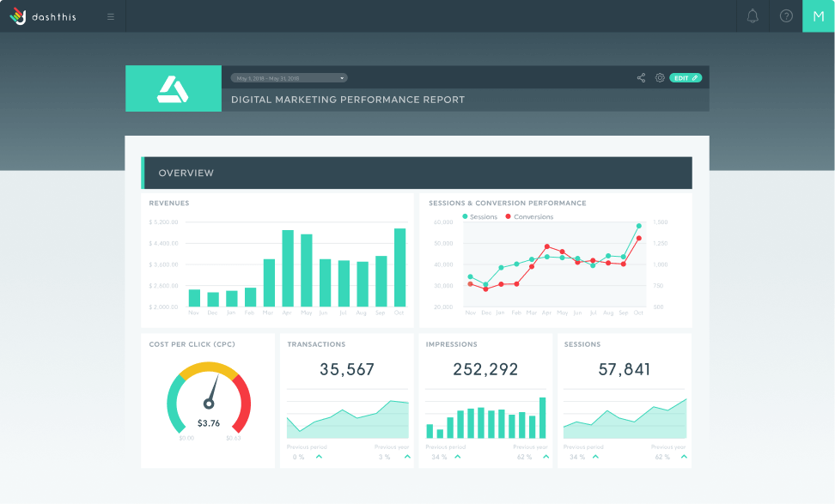
Task: Click the notification bell icon
Action: point(752,15)
